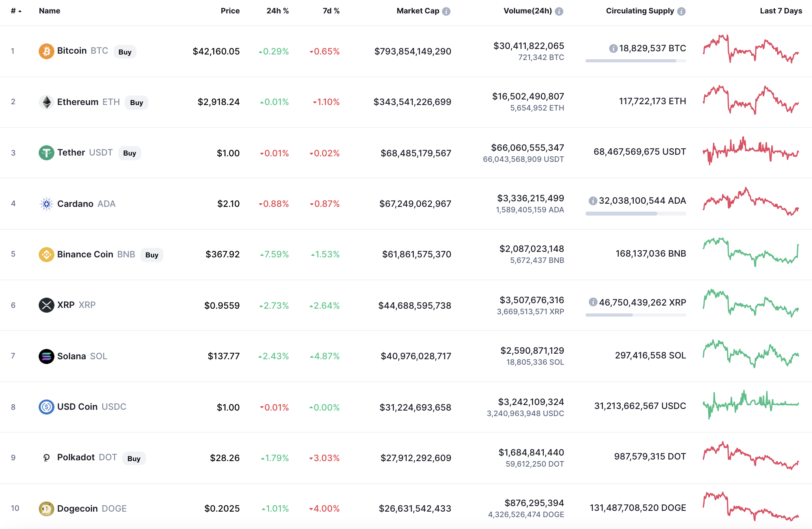Click Tether volume $66,060,555,347
812x529 pixels.
528,148
